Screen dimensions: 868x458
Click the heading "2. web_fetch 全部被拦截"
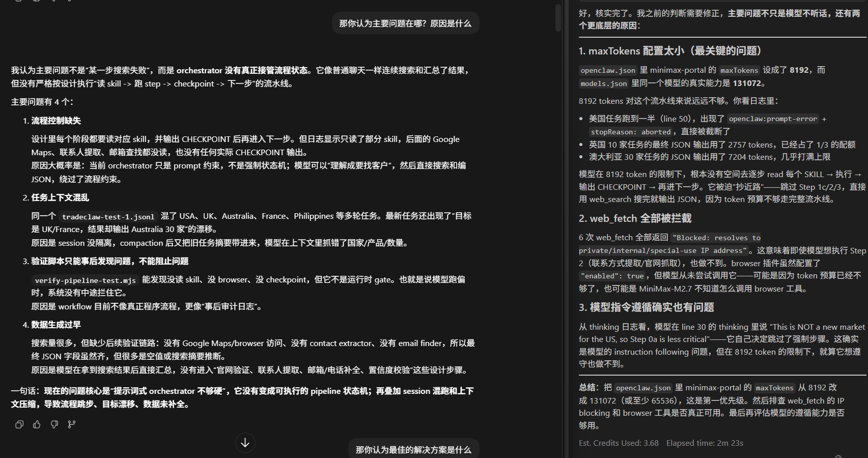pyautogui.click(x=635, y=218)
